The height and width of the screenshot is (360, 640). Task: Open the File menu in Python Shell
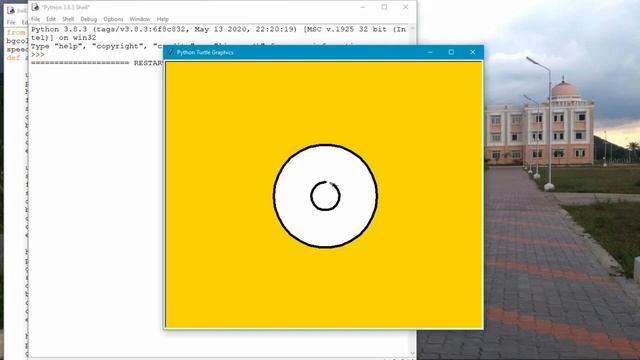(x=36, y=19)
